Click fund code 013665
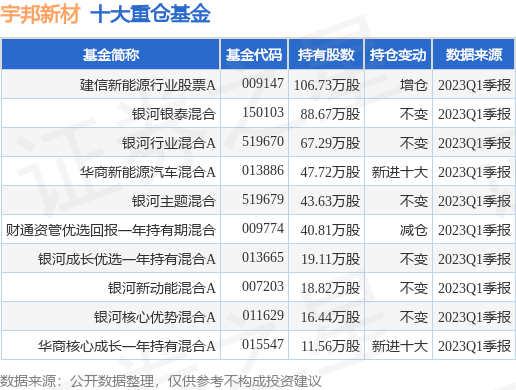516x390 pixels. point(263,257)
